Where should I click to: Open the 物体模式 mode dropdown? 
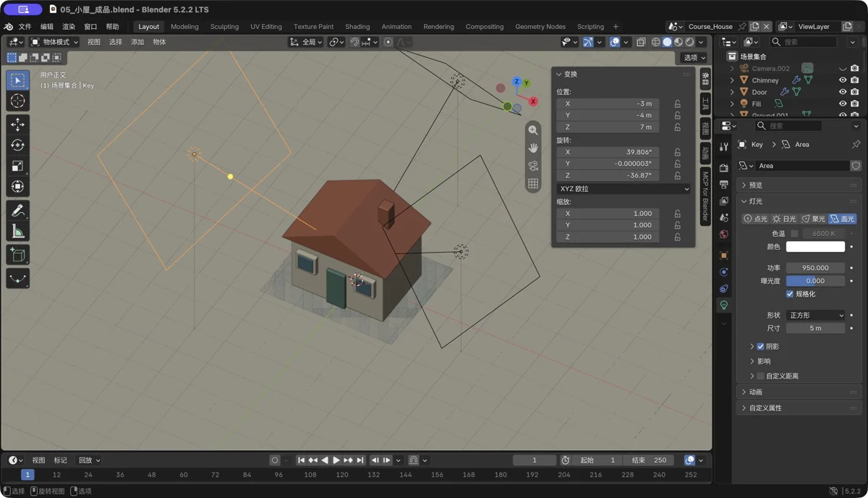coord(54,42)
